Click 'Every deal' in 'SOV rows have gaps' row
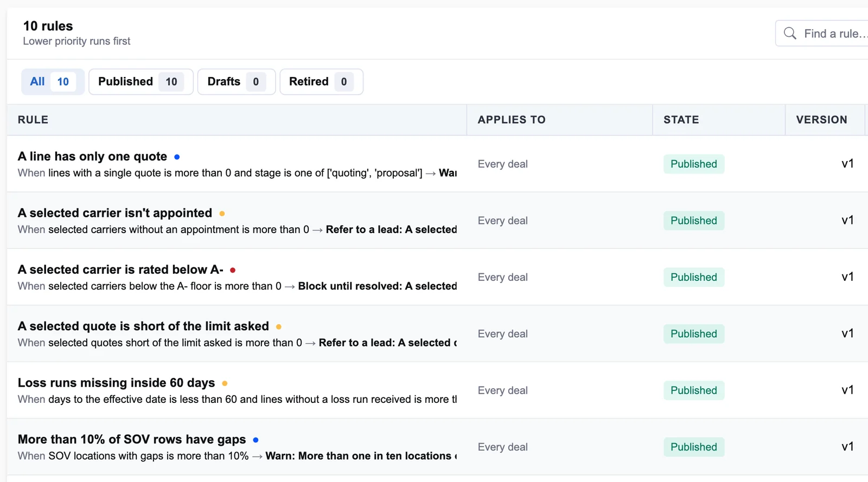This screenshot has width=868, height=482. pos(503,447)
